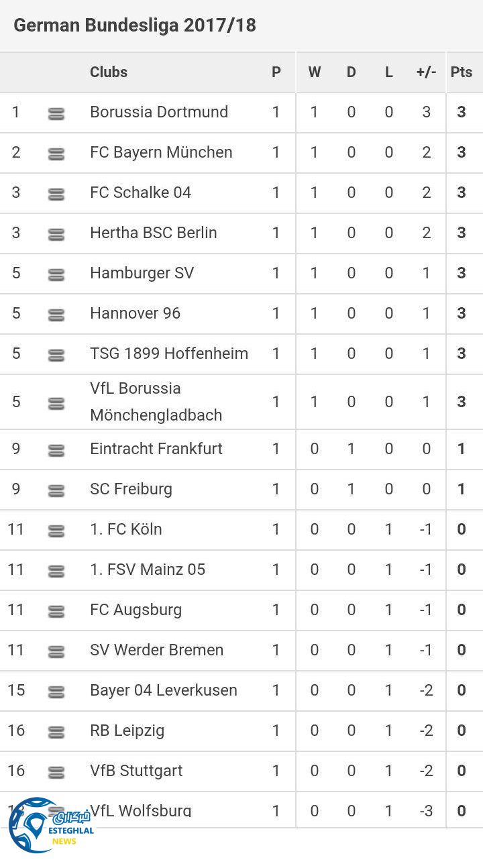This screenshot has width=483, height=868.
Task: Click the position-unchanged icon beside Eintracht Frankfurt
Action: 56,451
